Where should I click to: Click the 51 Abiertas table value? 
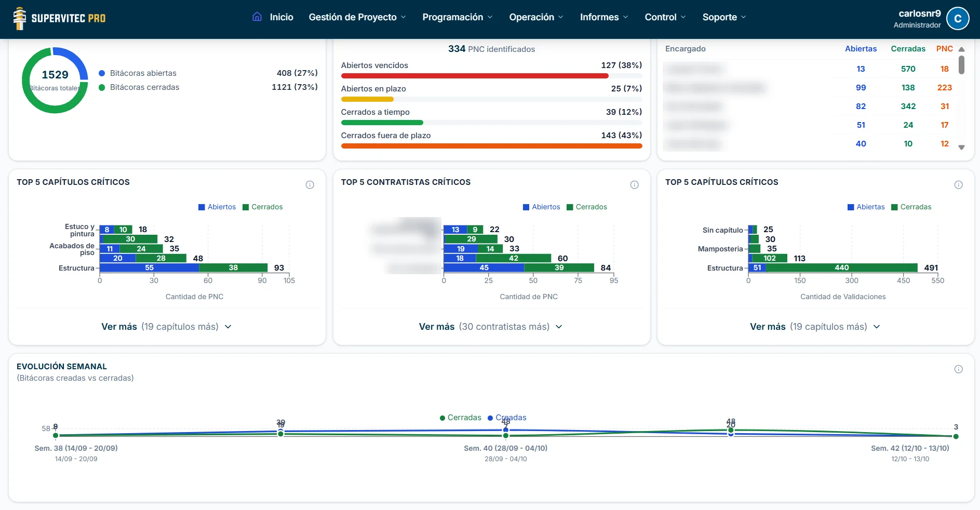tap(861, 125)
